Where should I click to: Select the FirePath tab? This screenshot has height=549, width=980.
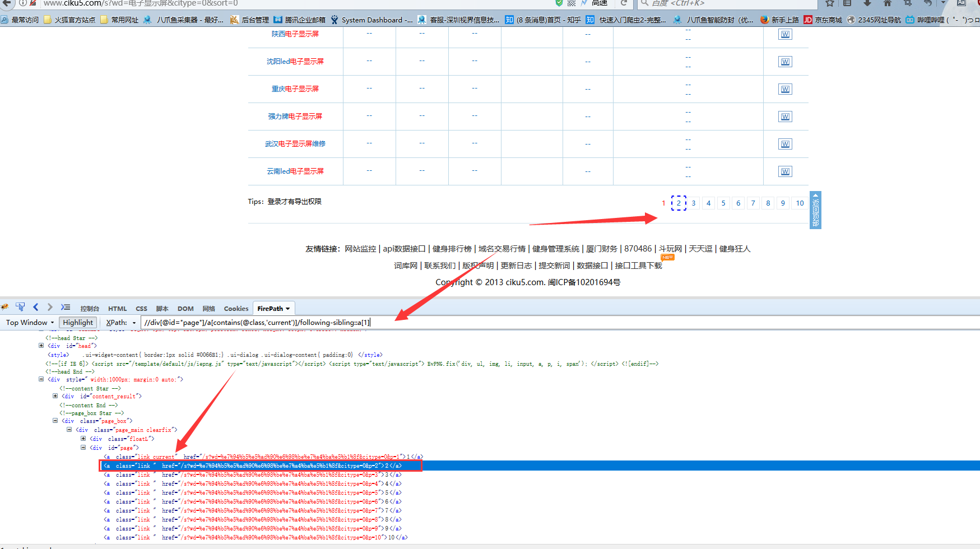coord(273,309)
